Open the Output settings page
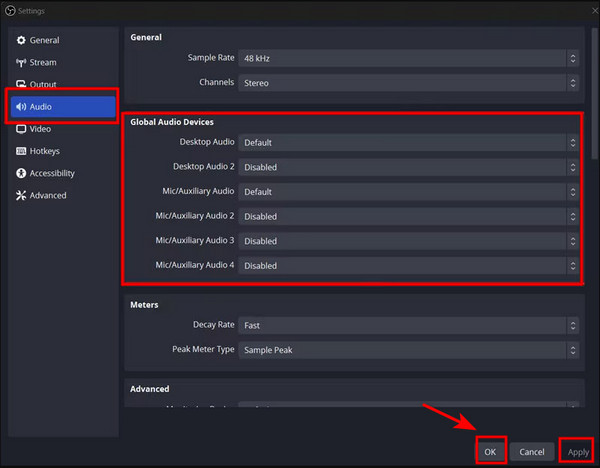 [x=63, y=84]
